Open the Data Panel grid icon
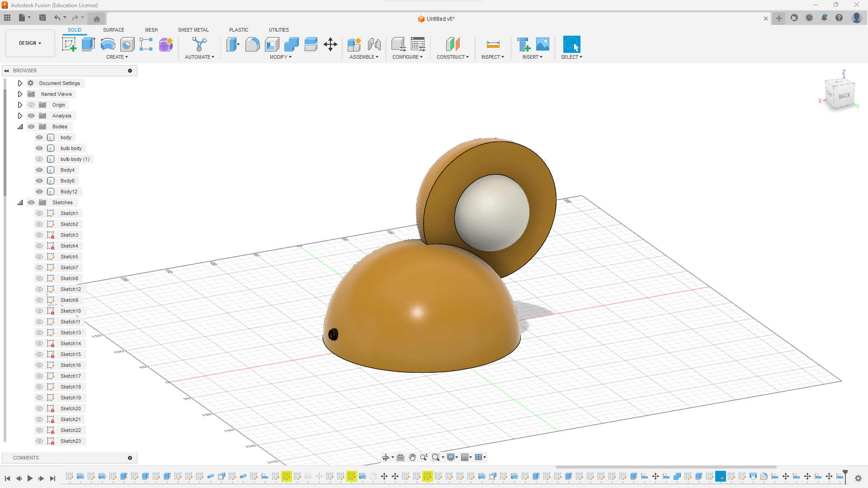 (x=7, y=18)
